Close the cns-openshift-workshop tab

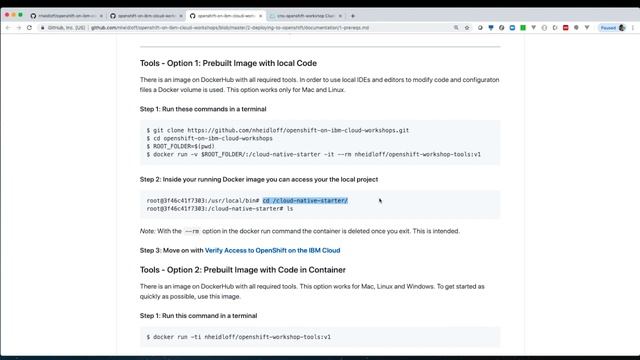[x=340, y=16]
